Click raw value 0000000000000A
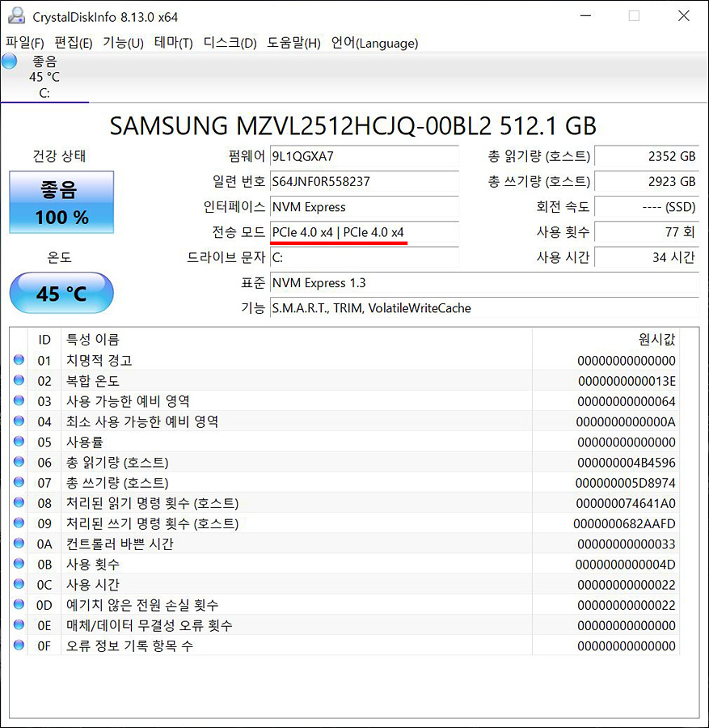Image resolution: width=709 pixels, height=728 pixels. (626, 422)
